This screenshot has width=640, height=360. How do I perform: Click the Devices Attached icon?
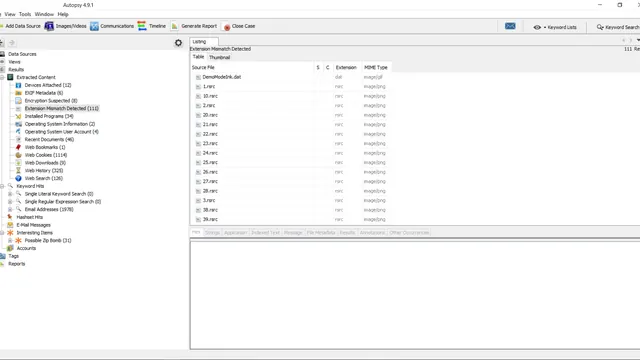[x=18, y=85]
